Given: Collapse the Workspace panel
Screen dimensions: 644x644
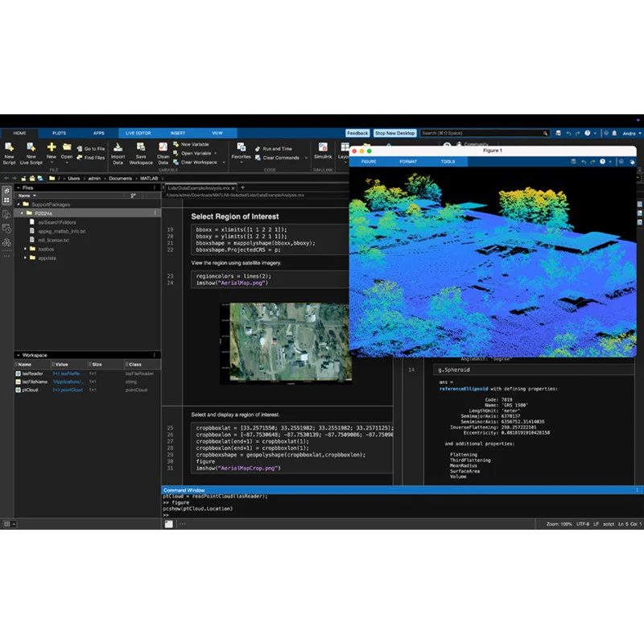Looking at the screenshot, I should coord(19,355).
